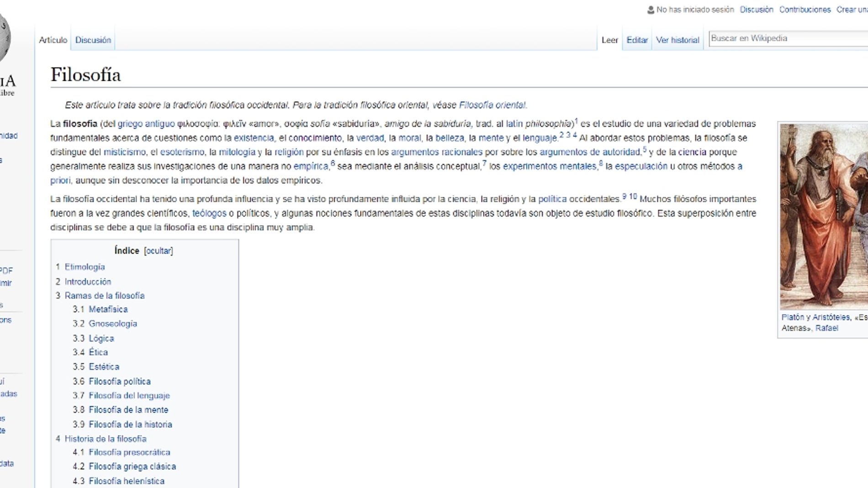Open the 'especulación' link

pyautogui.click(x=641, y=166)
